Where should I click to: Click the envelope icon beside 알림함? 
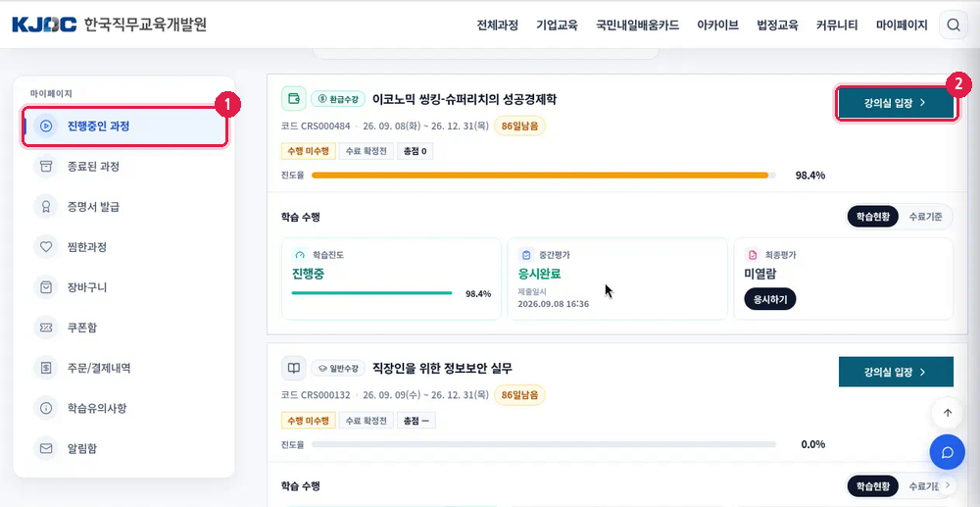pos(46,449)
